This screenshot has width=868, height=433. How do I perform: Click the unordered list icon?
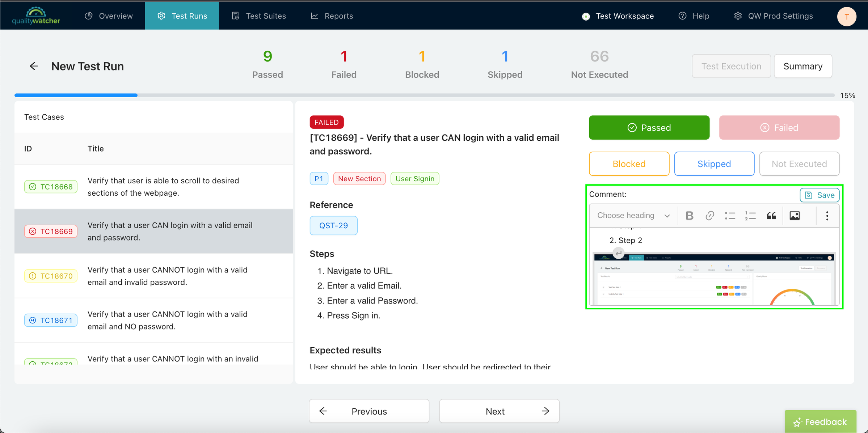click(730, 215)
